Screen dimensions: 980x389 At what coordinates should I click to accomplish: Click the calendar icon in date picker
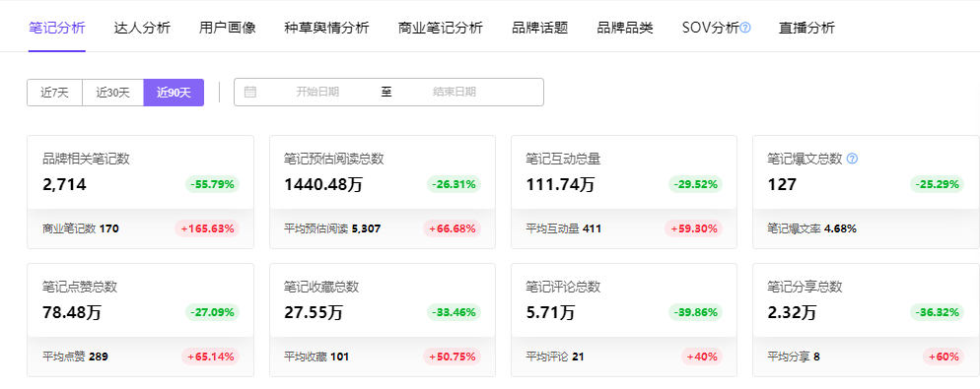click(x=250, y=92)
